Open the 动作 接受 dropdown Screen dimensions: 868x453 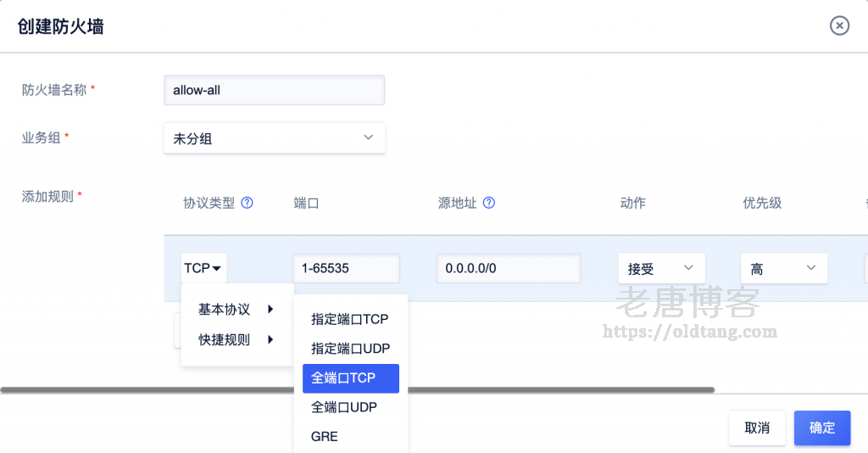point(661,268)
